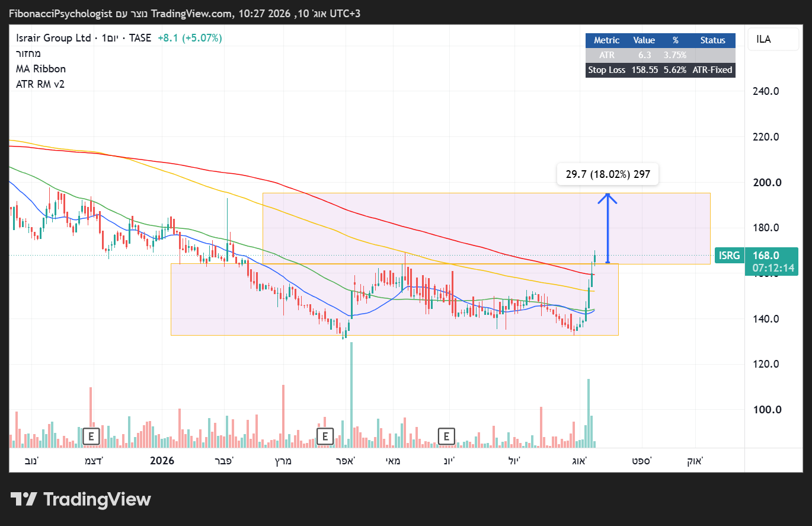812x526 pixels.
Task: Click the Value column header in table
Action: tap(644, 40)
